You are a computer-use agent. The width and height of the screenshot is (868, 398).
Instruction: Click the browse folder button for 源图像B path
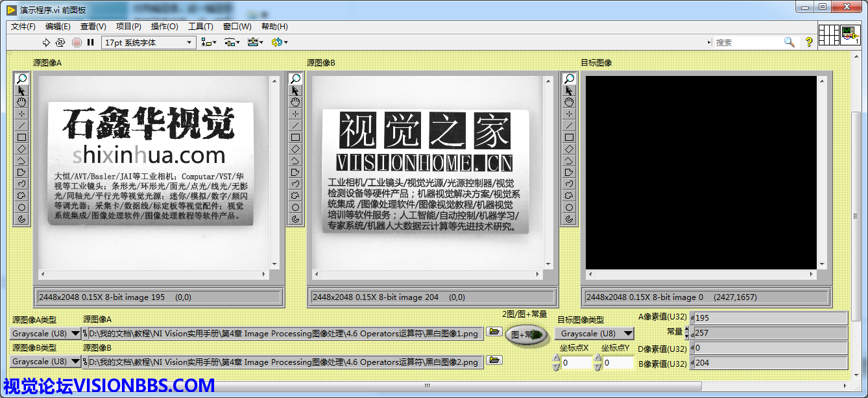click(494, 360)
